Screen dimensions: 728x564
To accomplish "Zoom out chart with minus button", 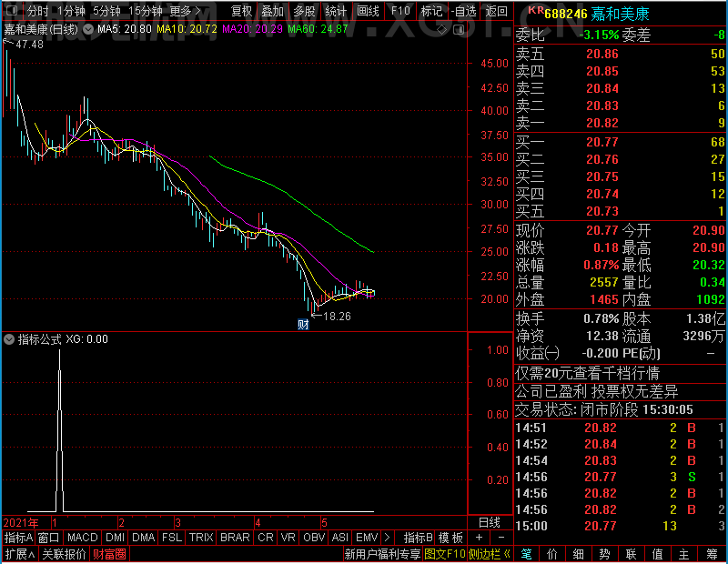I will (x=501, y=538).
